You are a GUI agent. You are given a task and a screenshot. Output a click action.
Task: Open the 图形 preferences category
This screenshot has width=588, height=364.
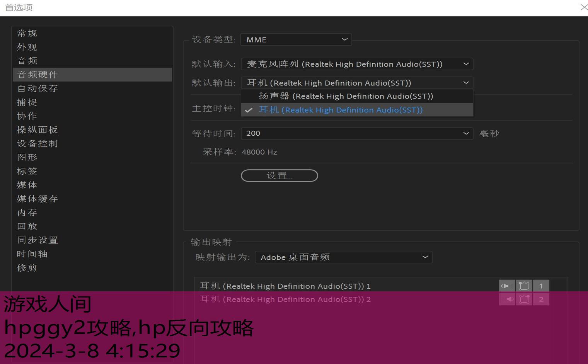[92, 157]
